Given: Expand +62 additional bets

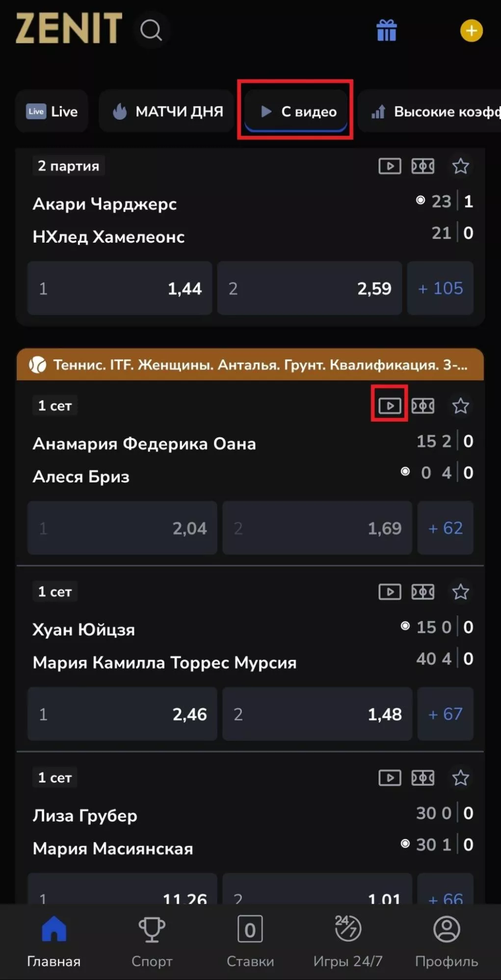Looking at the screenshot, I should pos(445,528).
